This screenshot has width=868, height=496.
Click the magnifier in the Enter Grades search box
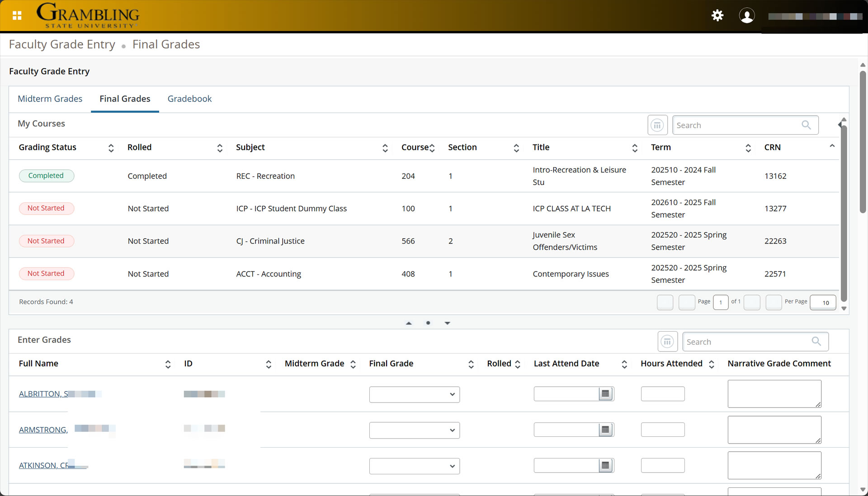(x=816, y=342)
